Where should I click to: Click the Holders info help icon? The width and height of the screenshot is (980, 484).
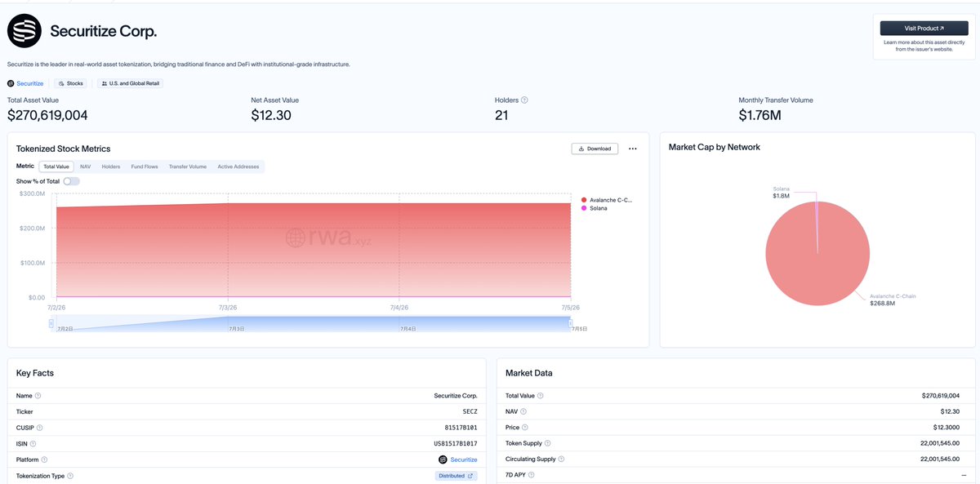524,100
